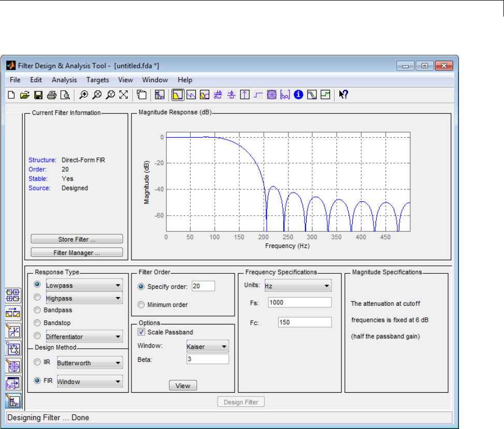Open the Targets menu

97,80
